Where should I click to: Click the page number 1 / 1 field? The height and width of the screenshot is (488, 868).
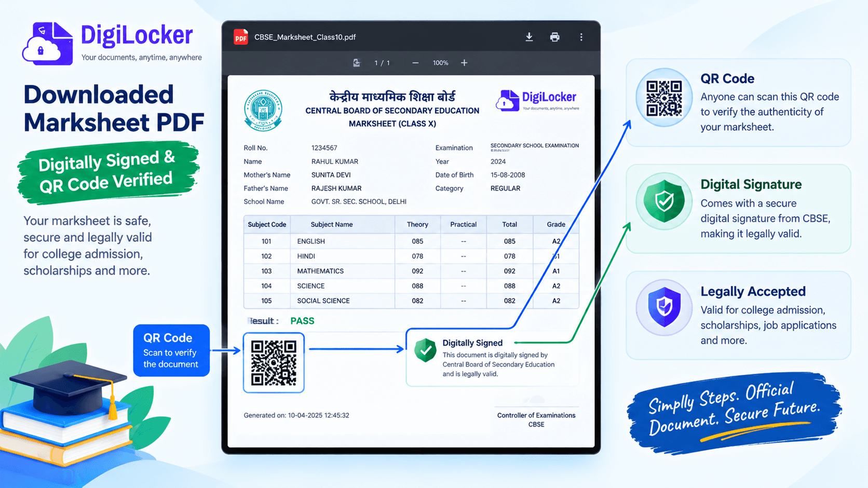pos(382,63)
